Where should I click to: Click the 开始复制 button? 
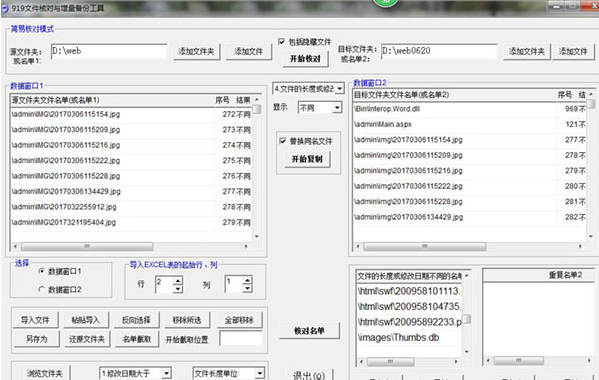pos(307,159)
